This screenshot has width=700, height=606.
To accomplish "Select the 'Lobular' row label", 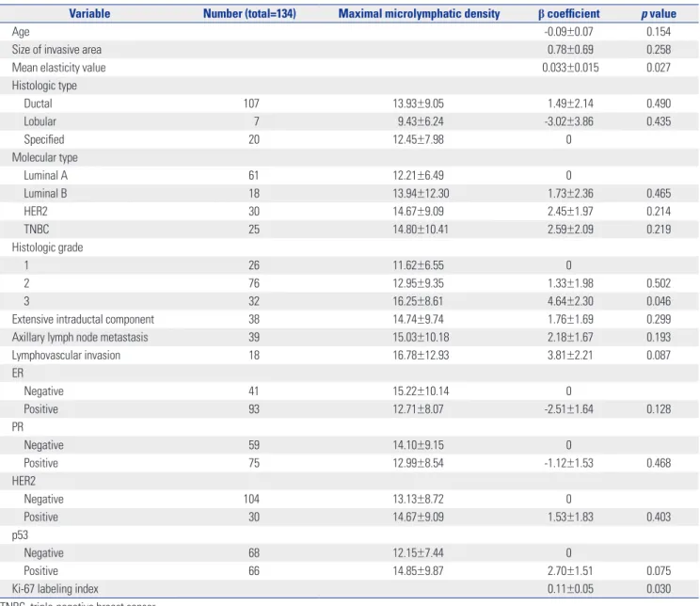I will click(40, 121).
